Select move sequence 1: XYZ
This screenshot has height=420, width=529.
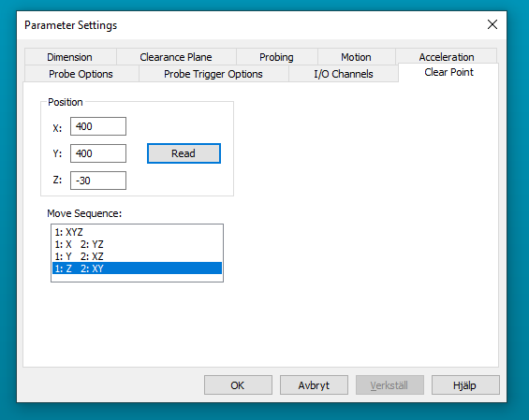[x=137, y=232]
